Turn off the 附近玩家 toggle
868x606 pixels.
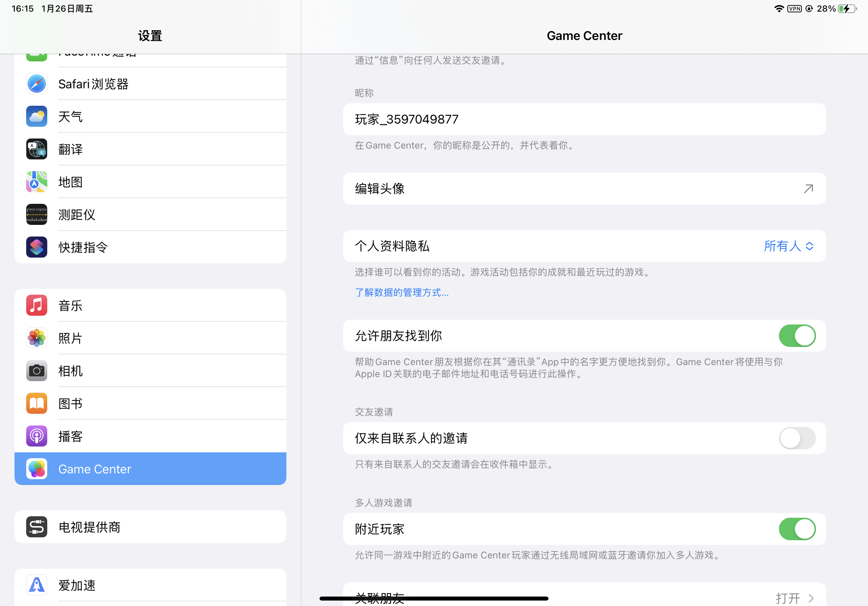(x=797, y=529)
